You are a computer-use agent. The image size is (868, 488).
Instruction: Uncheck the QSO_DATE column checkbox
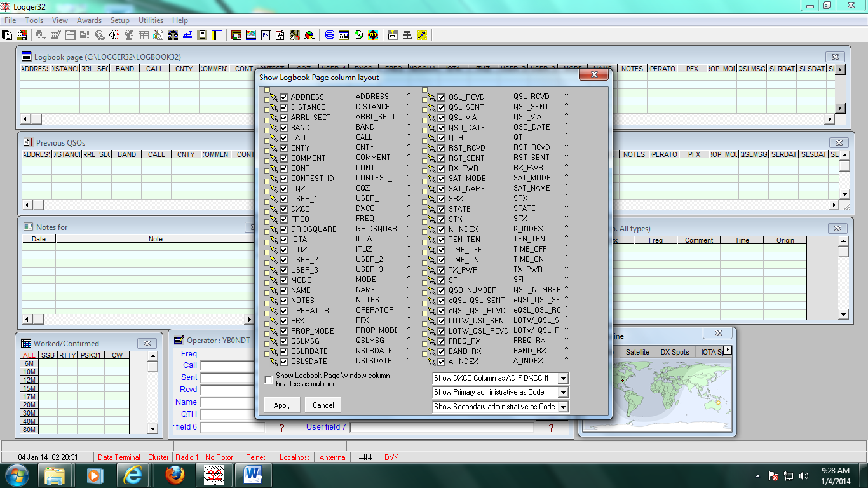coord(442,128)
